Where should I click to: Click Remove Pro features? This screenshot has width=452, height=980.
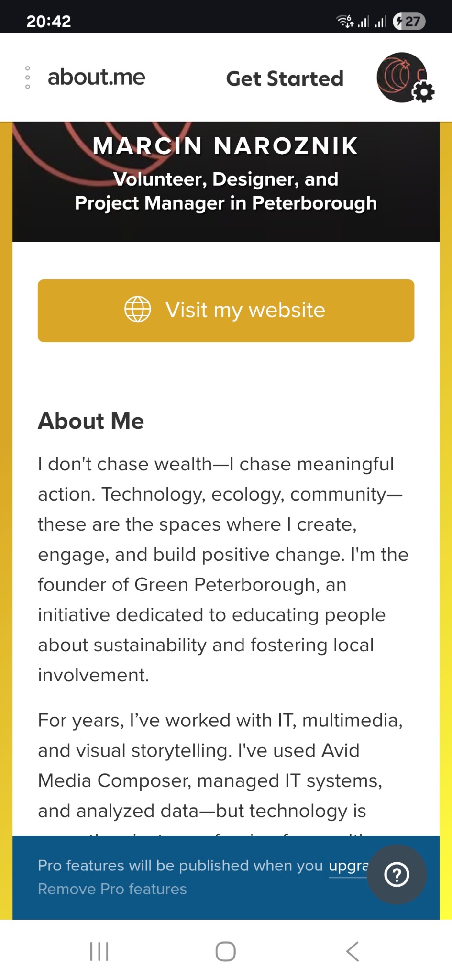point(111,889)
